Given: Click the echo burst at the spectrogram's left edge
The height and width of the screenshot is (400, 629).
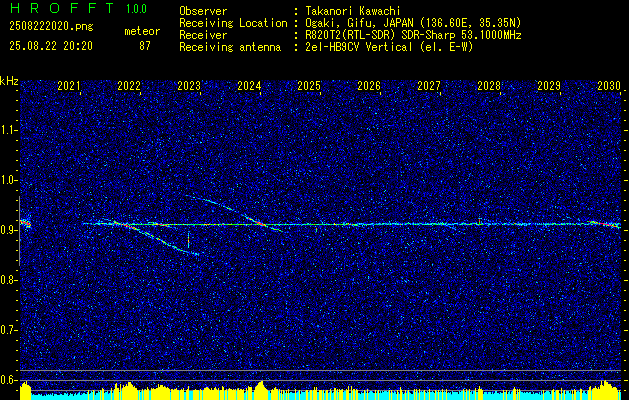Looking at the screenshot, I should (25, 223).
